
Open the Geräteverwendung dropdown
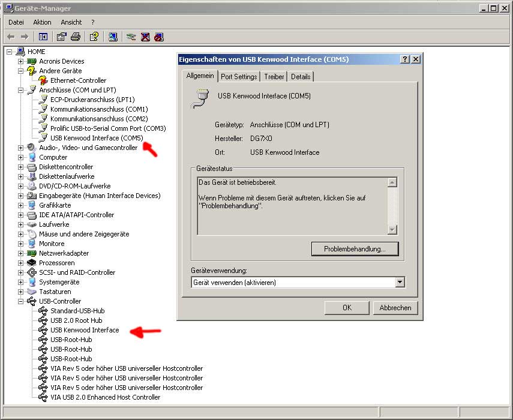(400, 282)
